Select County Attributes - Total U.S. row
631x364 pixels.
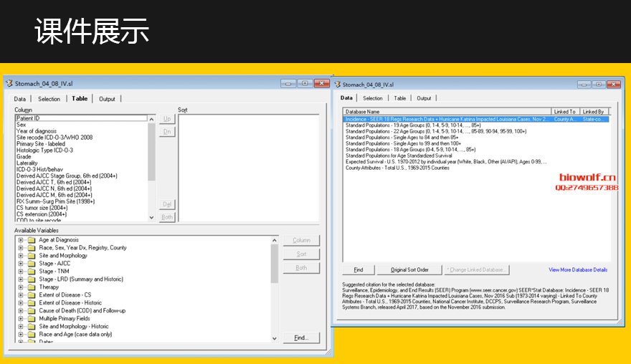pos(476,168)
